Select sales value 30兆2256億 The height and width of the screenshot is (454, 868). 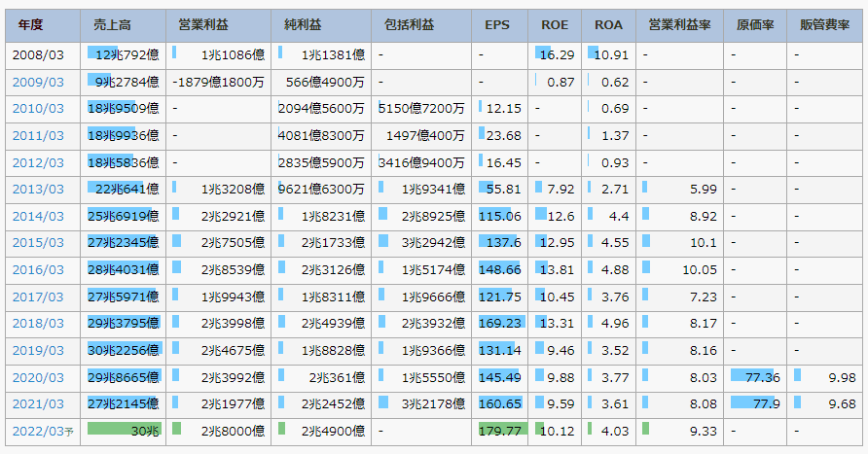tap(124, 351)
